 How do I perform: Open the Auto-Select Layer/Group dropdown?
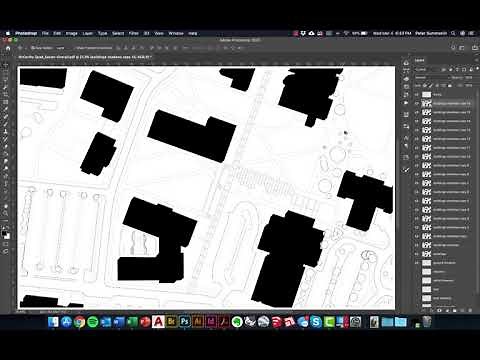click(62, 48)
